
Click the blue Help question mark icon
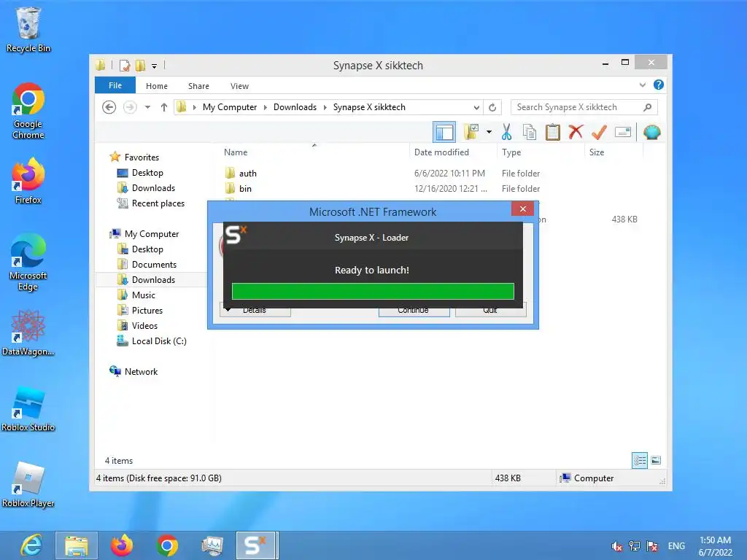tap(659, 85)
